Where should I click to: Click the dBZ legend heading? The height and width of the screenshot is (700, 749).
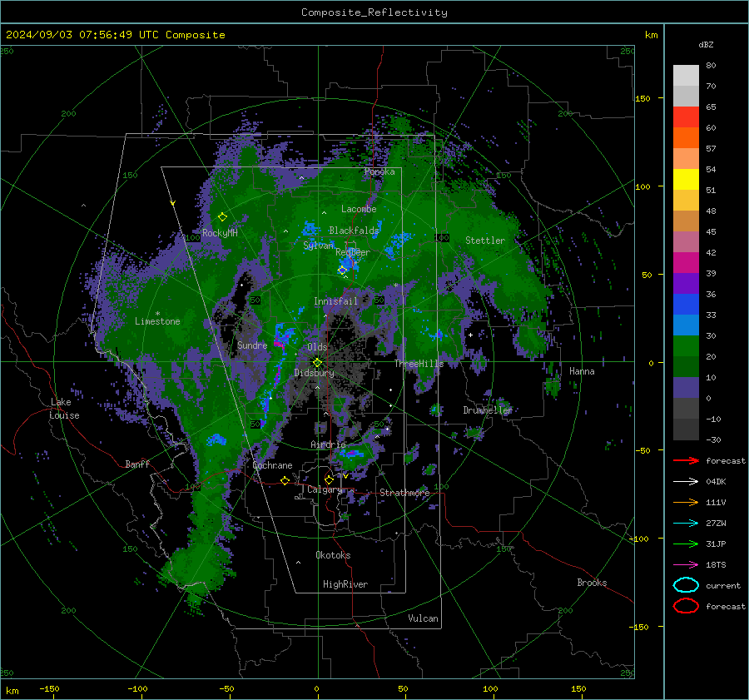(706, 44)
